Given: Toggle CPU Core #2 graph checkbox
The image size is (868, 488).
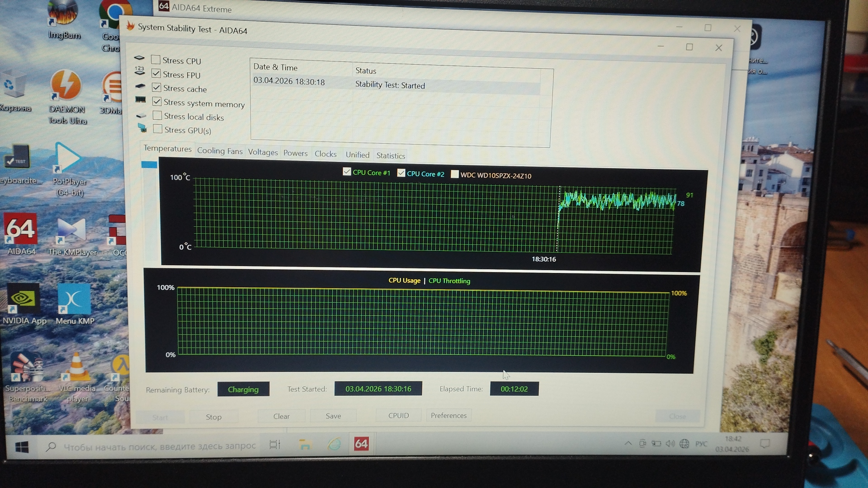Looking at the screenshot, I should coord(401,173).
